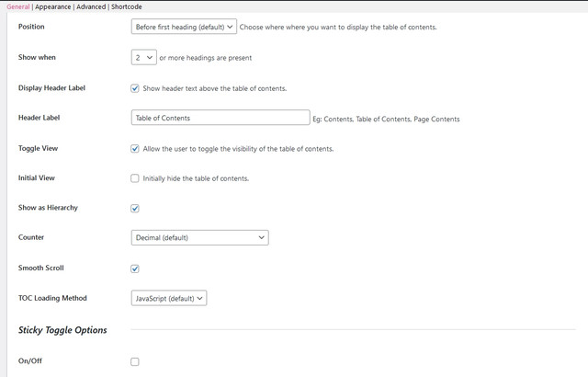Click 'Choose where you want to display' description

[x=338, y=27]
